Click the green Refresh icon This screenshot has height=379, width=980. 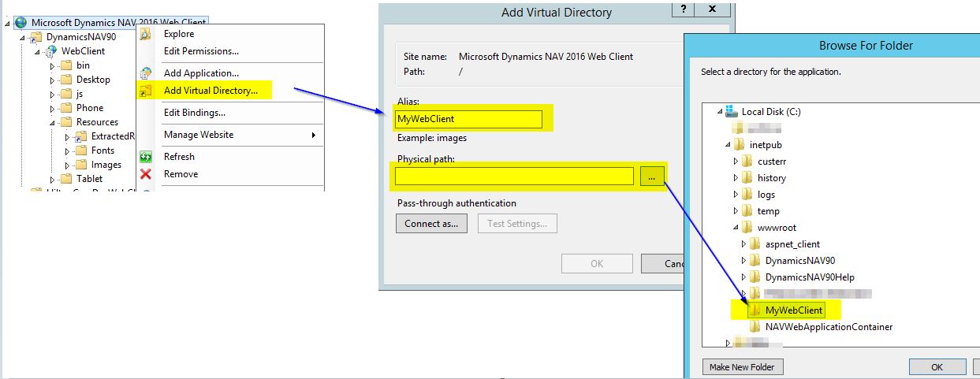(145, 157)
